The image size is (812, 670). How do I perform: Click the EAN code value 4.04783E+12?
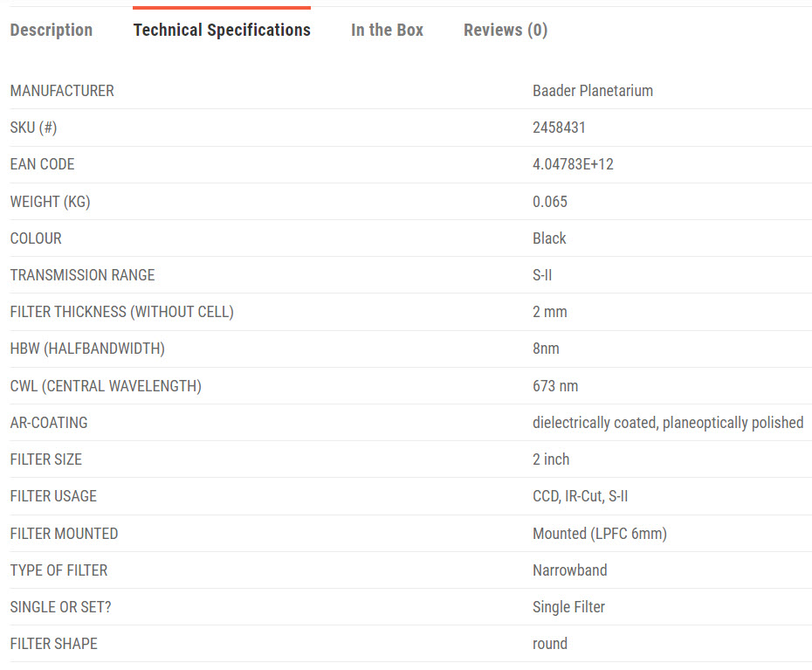click(x=573, y=164)
